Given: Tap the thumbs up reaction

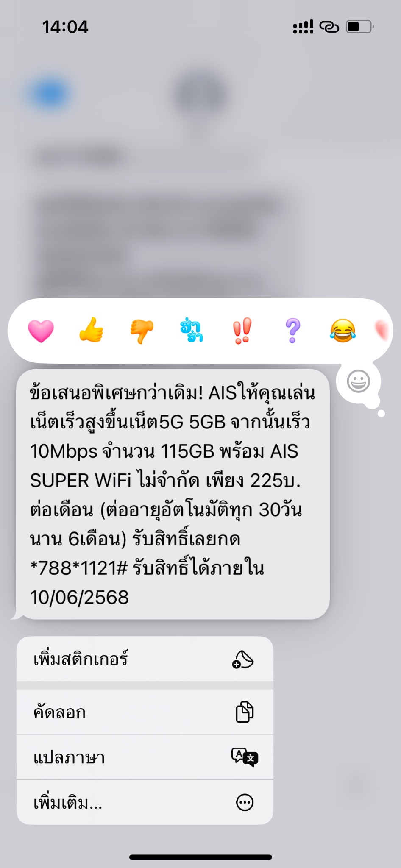Looking at the screenshot, I should point(91,330).
